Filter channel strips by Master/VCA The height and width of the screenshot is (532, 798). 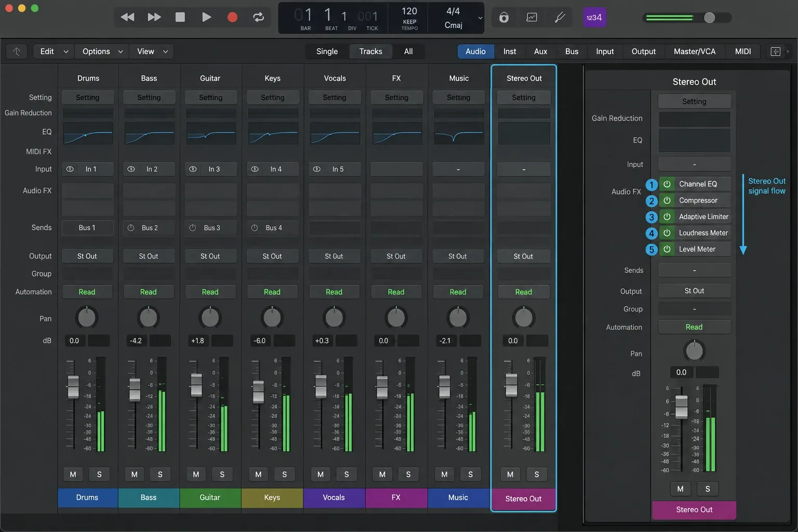click(x=695, y=51)
